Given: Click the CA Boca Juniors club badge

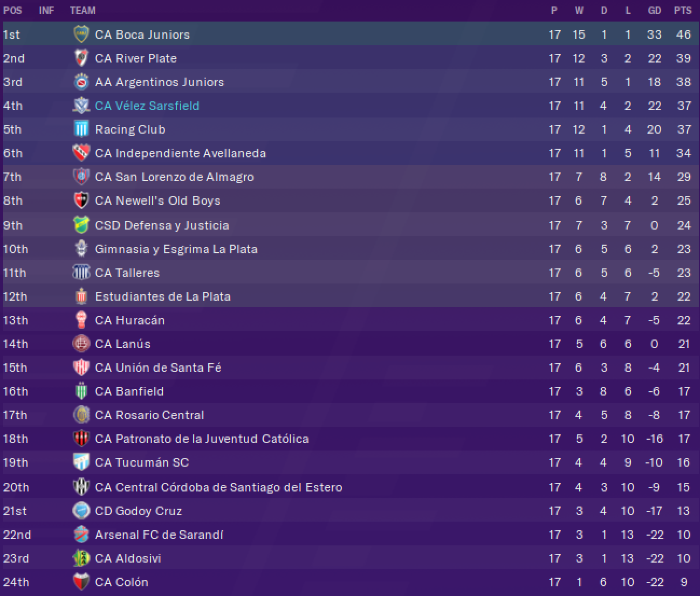Looking at the screenshot, I should click(81, 34).
